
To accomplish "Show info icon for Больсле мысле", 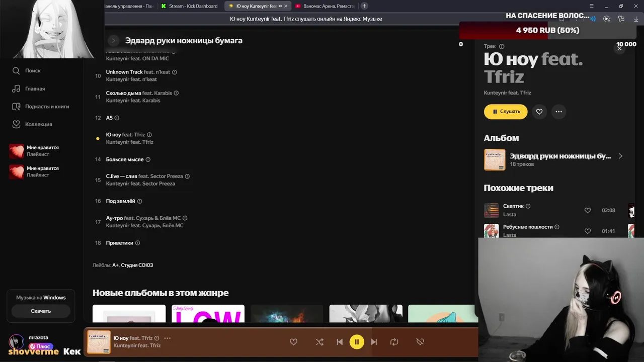I will pyautogui.click(x=148, y=159).
